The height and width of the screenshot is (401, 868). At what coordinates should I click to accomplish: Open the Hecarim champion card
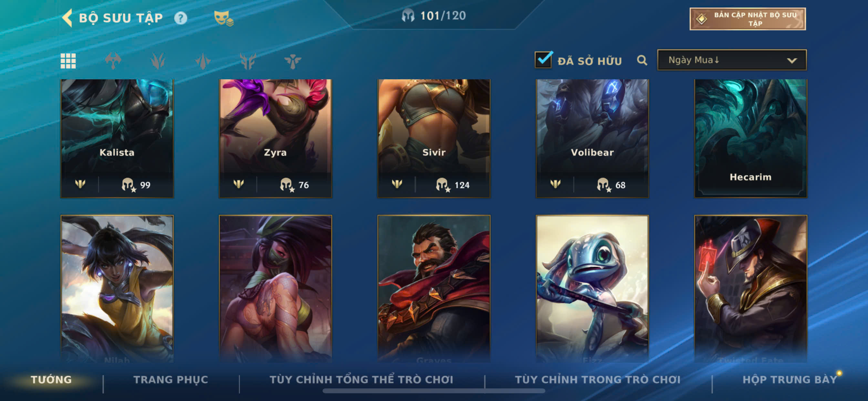click(x=750, y=138)
